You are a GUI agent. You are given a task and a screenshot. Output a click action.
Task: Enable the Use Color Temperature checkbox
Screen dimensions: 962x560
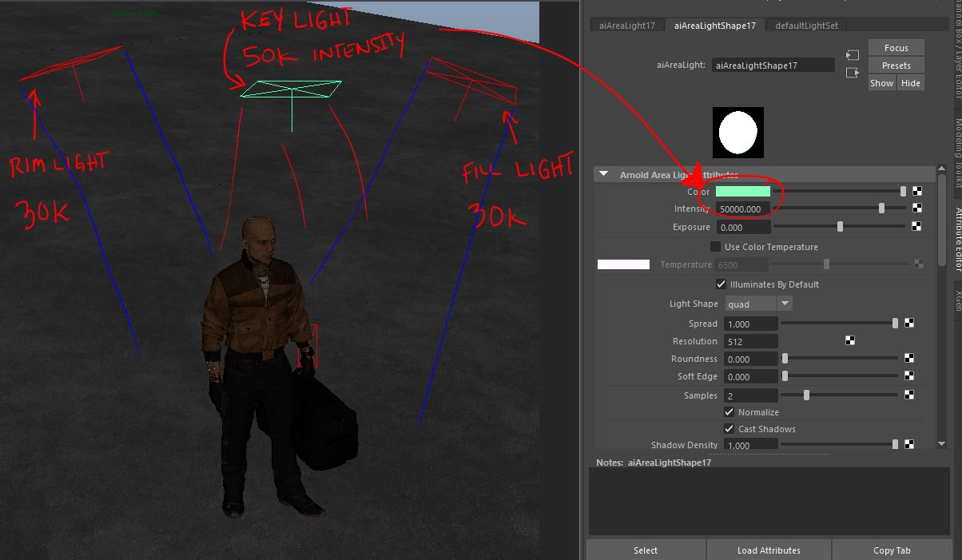(x=715, y=247)
